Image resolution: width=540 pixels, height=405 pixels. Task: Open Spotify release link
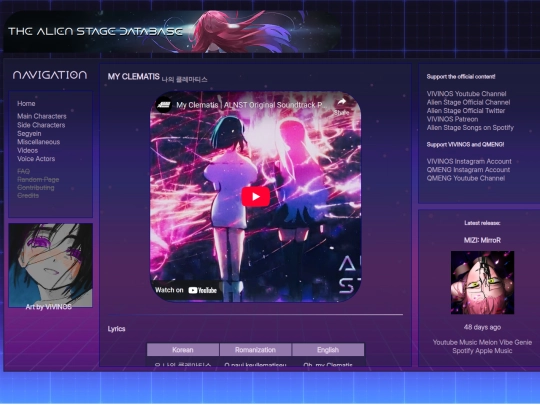463,351
